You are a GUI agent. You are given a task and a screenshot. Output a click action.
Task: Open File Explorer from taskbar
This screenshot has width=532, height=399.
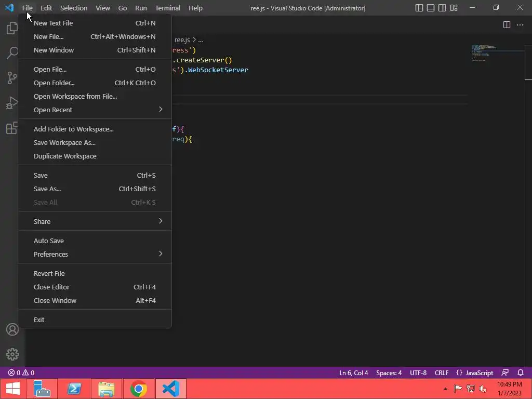coord(106,389)
